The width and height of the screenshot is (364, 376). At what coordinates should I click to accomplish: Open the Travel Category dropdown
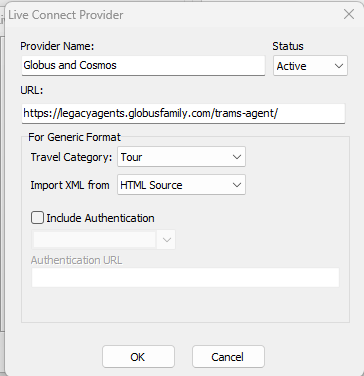(x=181, y=157)
